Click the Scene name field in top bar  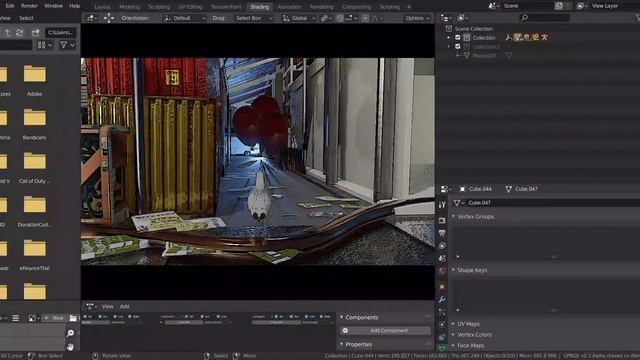click(527, 6)
